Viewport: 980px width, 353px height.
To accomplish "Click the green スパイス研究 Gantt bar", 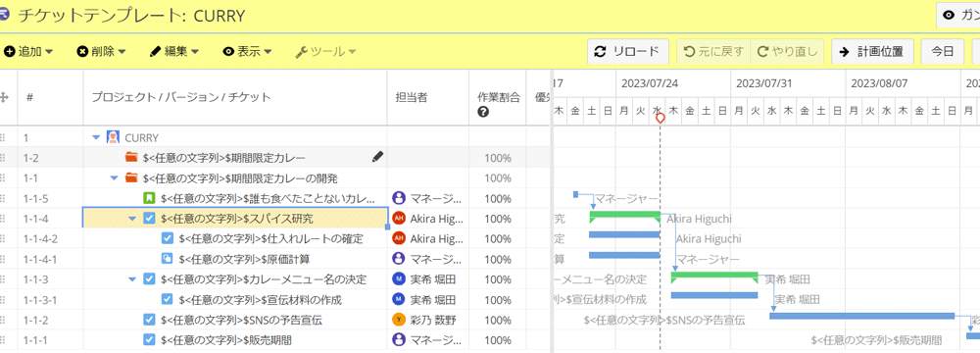I will click(x=625, y=215).
